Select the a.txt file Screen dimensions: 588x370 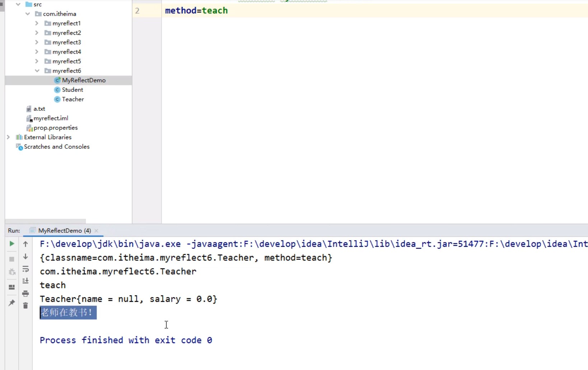pos(39,109)
